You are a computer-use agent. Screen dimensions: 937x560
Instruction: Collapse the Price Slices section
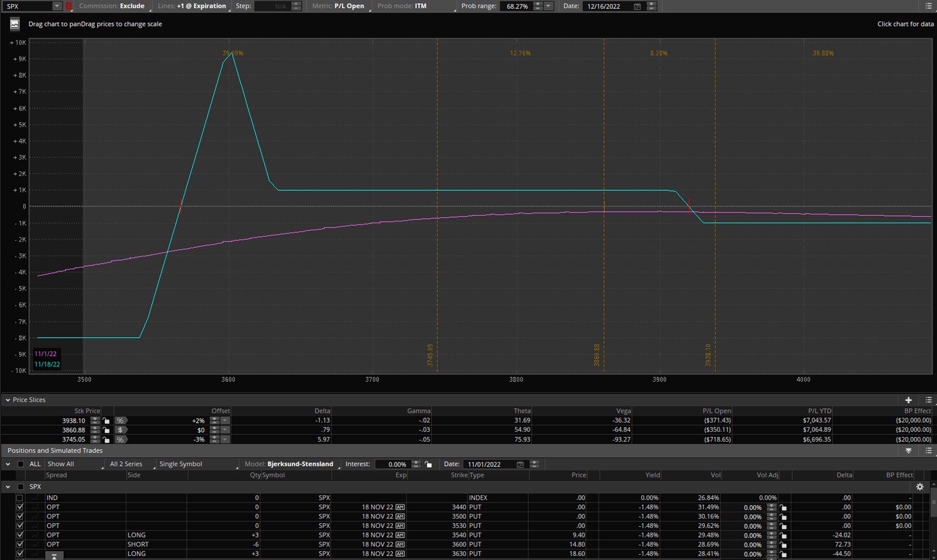(x=8, y=400)
